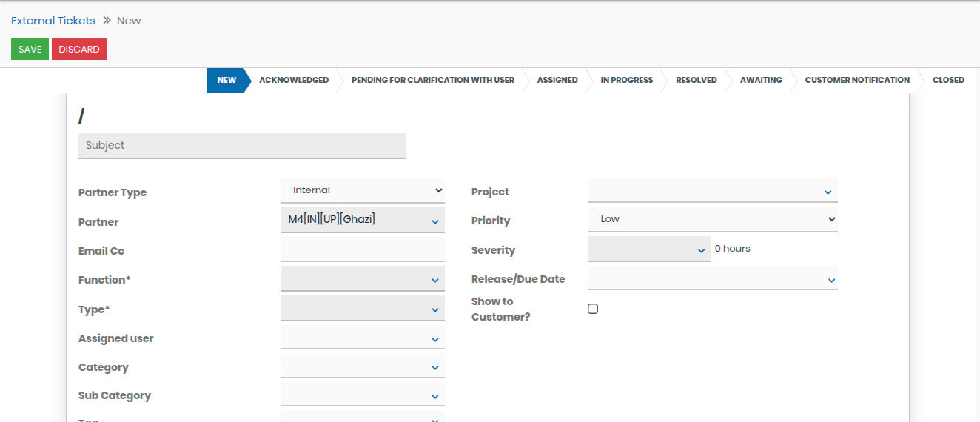This screenshot has width=980, height=422.
Task: Go back to External Tickets breadcrumb
Action: point(53,21)
